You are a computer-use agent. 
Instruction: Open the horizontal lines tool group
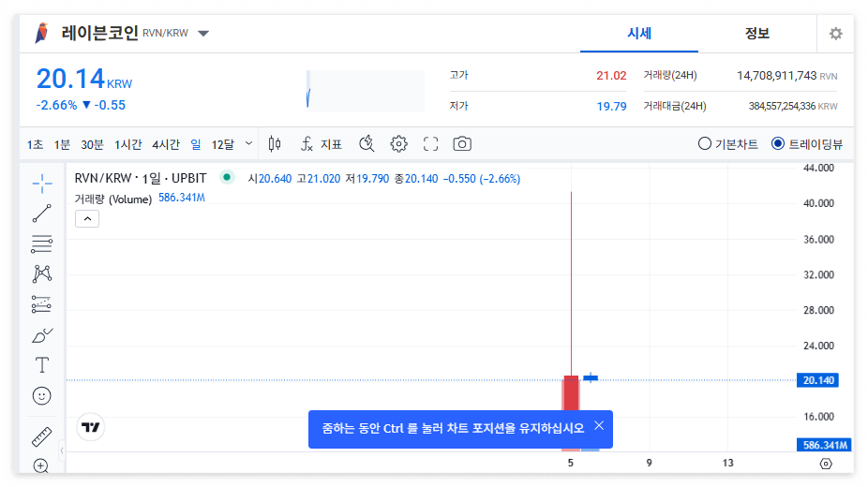(x=42, y=243)
